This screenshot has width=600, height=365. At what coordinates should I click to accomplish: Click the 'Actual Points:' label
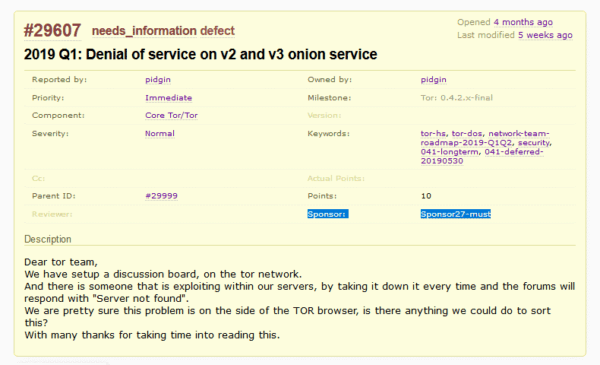(336, 178)
